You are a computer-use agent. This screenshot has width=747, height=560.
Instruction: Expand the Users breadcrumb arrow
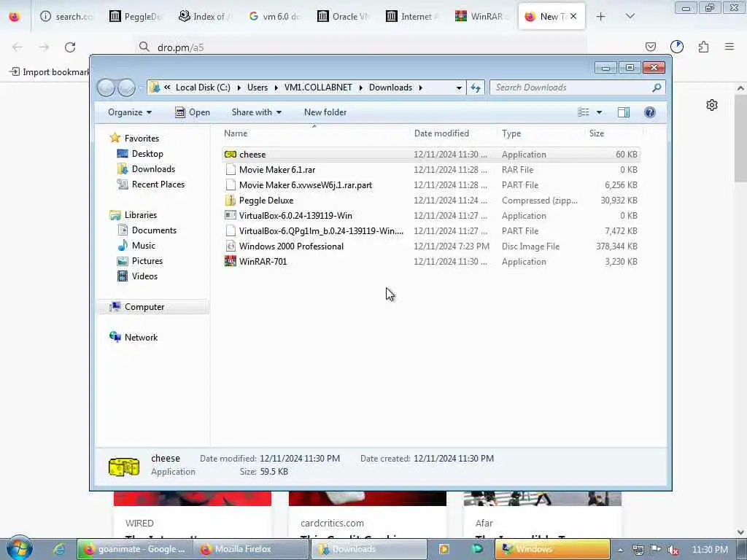pyautogui.click(x=276, y=87)
